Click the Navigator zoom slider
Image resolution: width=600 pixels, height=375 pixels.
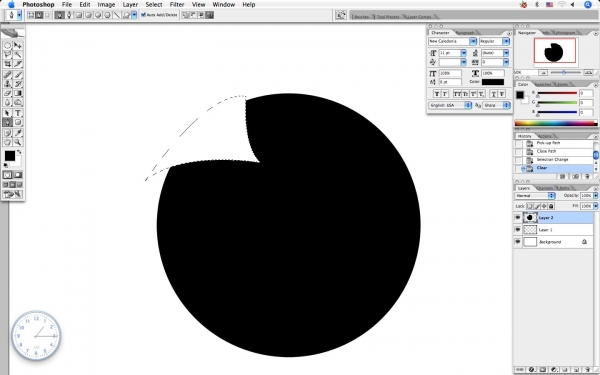[x=564, y=72]
